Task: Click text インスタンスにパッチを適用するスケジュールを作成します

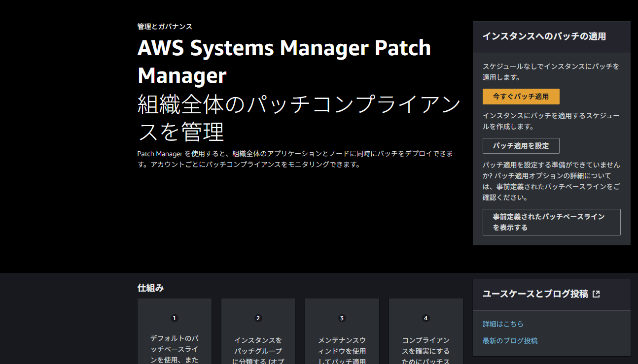Action: click(551, 121)
